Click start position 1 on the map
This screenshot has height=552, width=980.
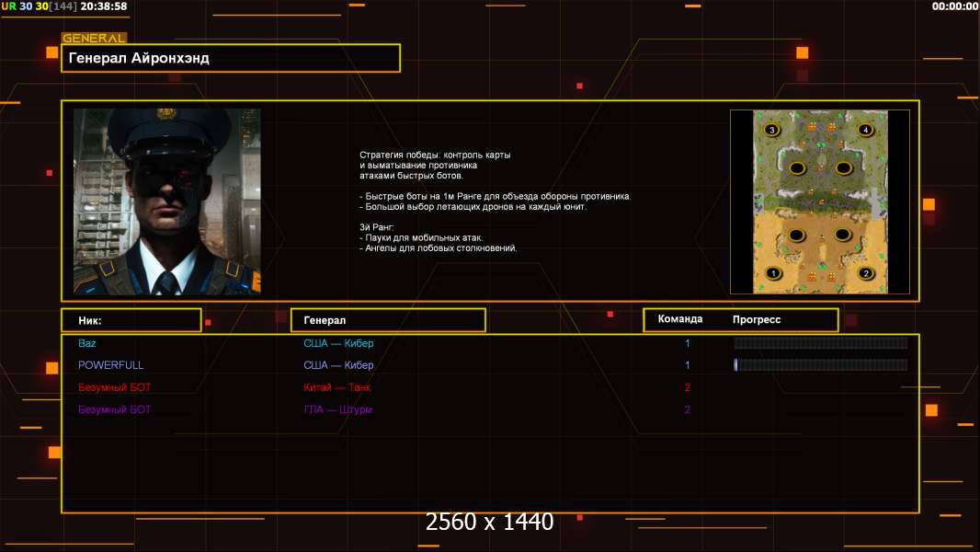point(774,273)
